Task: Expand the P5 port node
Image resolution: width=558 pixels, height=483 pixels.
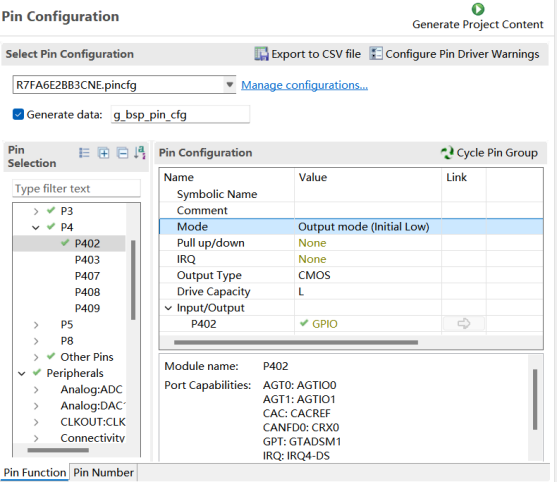Action: (36, 325)
